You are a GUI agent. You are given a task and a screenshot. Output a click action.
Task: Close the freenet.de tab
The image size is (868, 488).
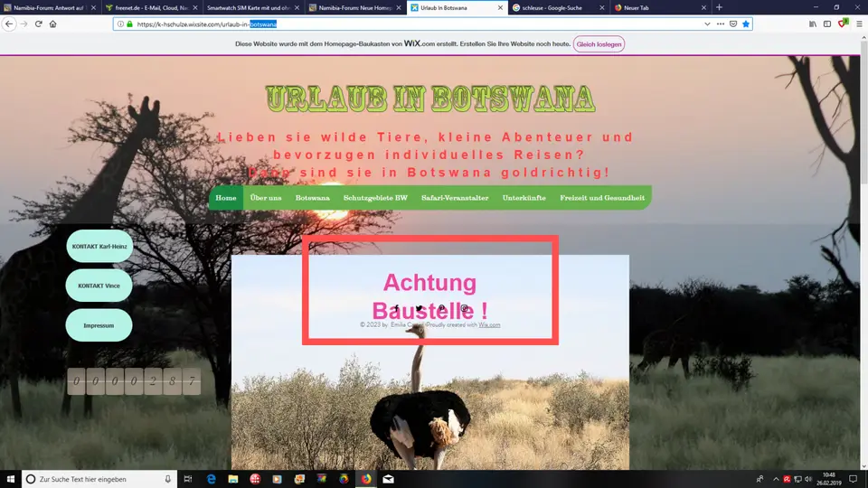(195, 8)
